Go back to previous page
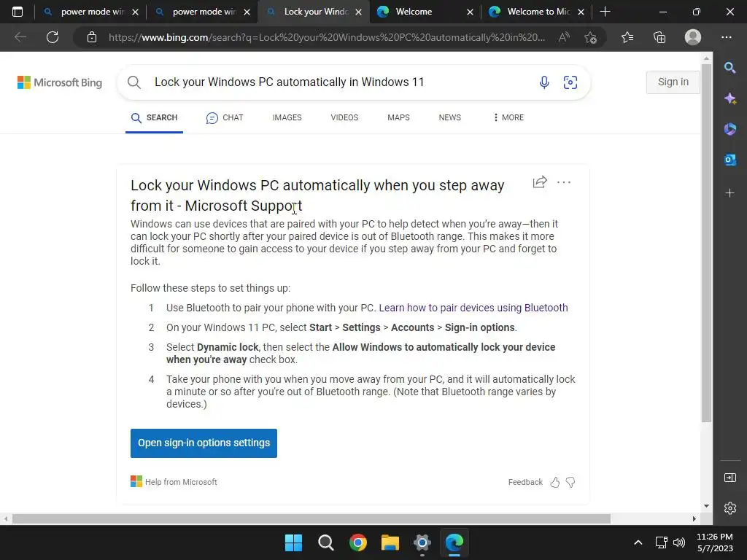This screenshot has width=747, height=560. [20, 37]
